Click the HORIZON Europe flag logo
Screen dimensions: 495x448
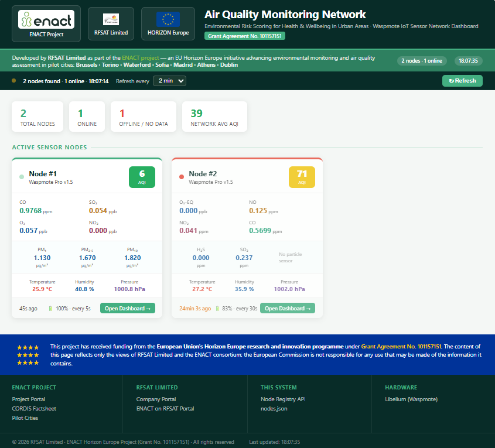(x=168, y=19)
